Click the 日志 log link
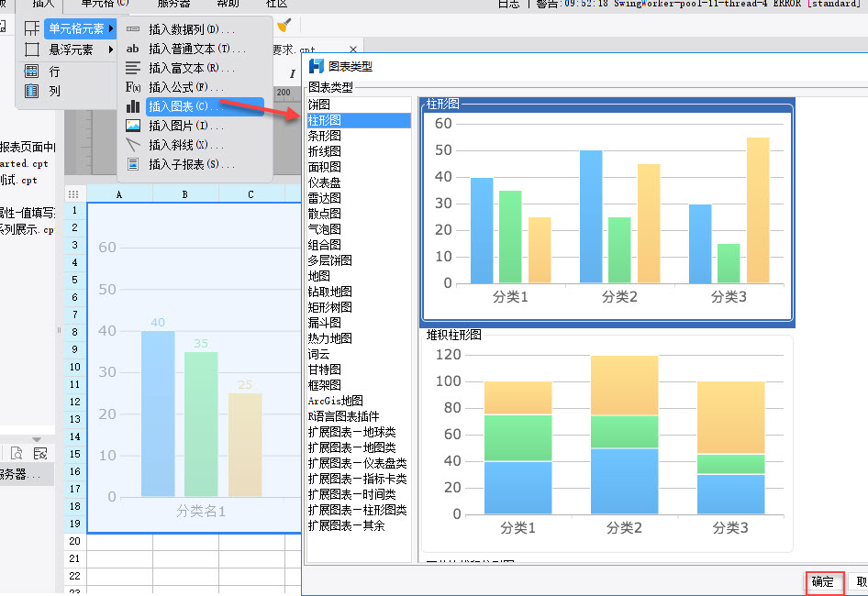Screen dimensions: 868x596 (508, 4)
